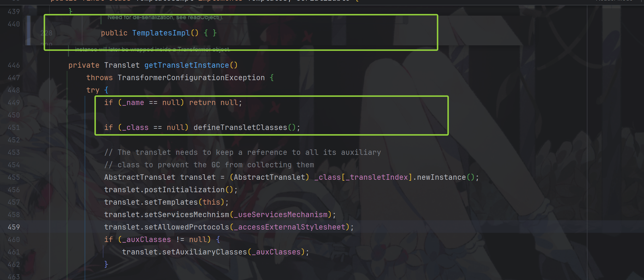644x280 pixels.
Task: Click the getTransletInstance method name
Action: click(x=187, y=65)
